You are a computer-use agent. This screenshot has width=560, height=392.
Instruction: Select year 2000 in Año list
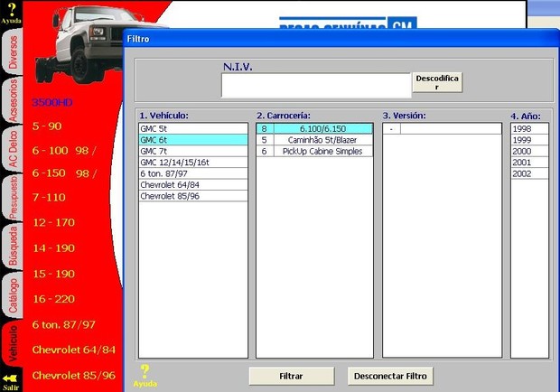click(x=529, y=151)
